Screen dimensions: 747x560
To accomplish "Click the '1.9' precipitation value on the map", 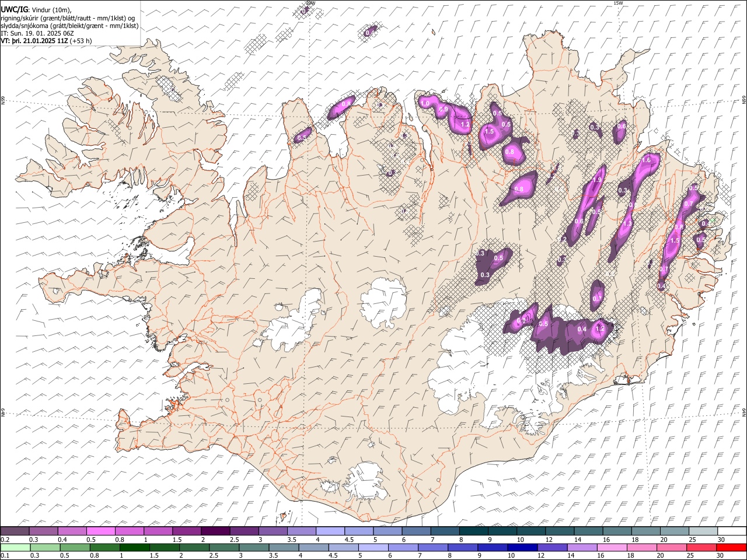I will (596, 181).
